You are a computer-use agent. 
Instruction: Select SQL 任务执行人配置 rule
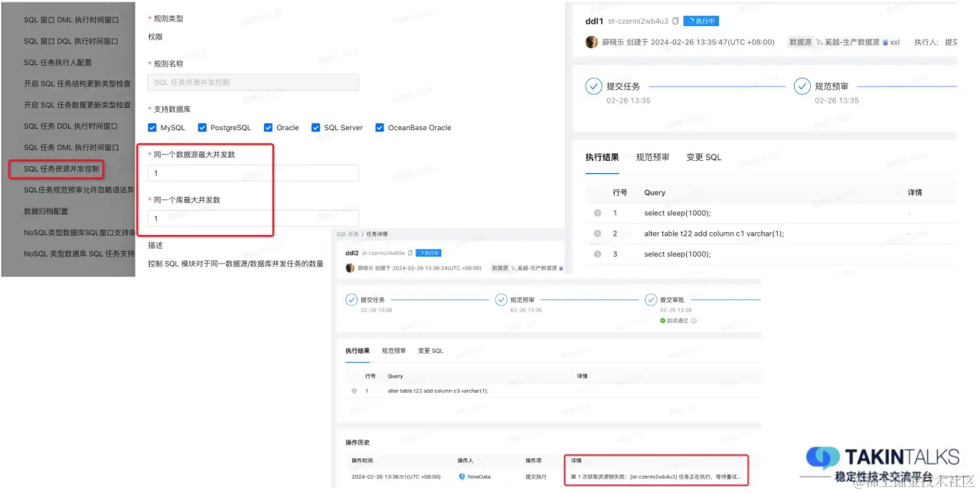[57, 63]
